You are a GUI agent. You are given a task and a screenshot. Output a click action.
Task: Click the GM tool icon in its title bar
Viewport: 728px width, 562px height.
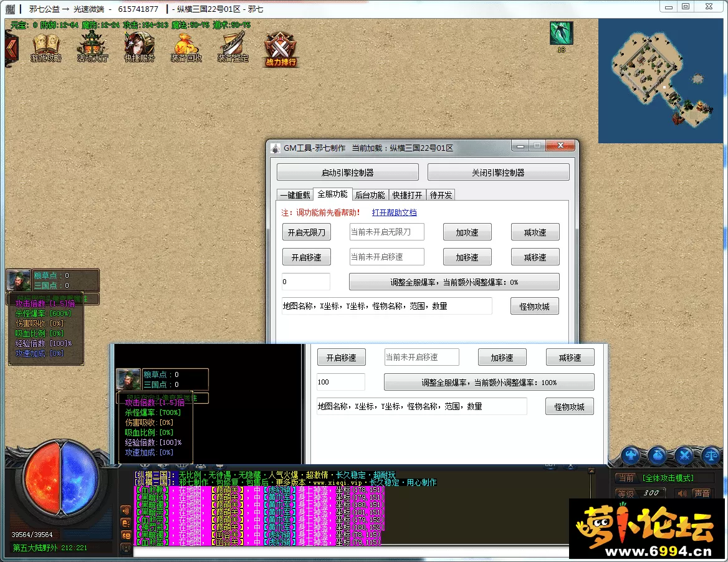[275, 148]
